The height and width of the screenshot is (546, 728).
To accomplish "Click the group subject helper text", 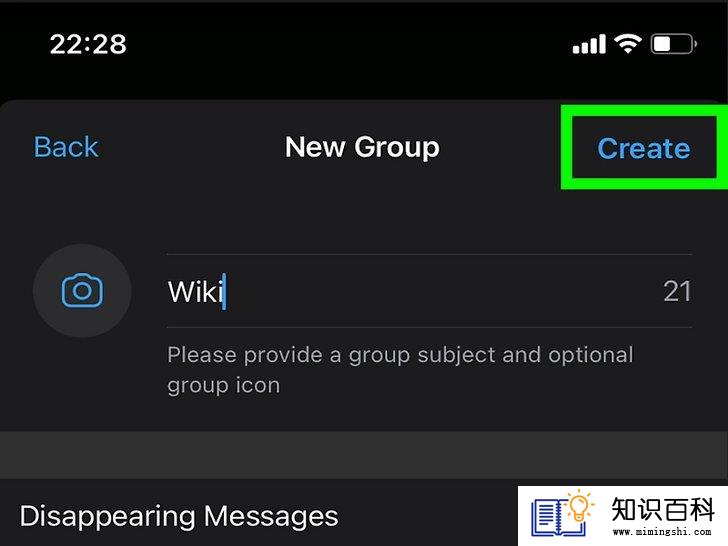I will (400, 370).
